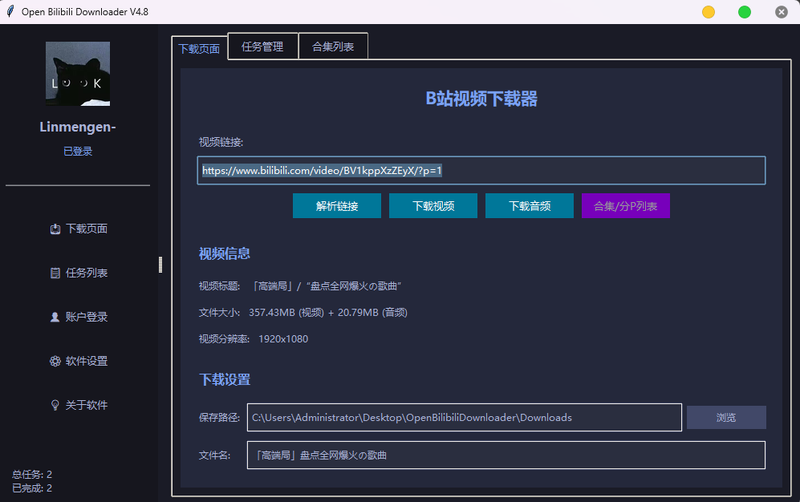Screen dimensions: 800x502
Task: Open the black cat profile avatar
Action: pos(78,74)
